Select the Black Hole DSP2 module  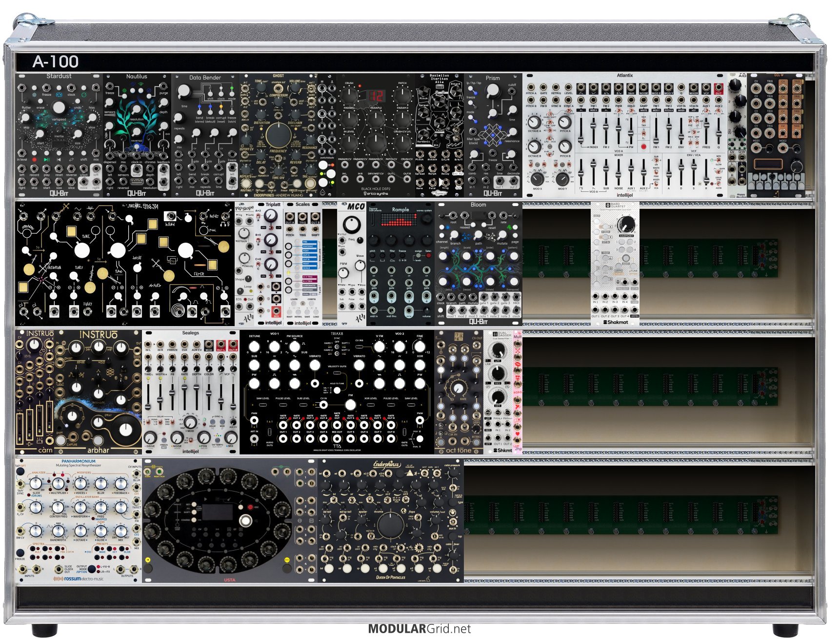tap(376, 136)
